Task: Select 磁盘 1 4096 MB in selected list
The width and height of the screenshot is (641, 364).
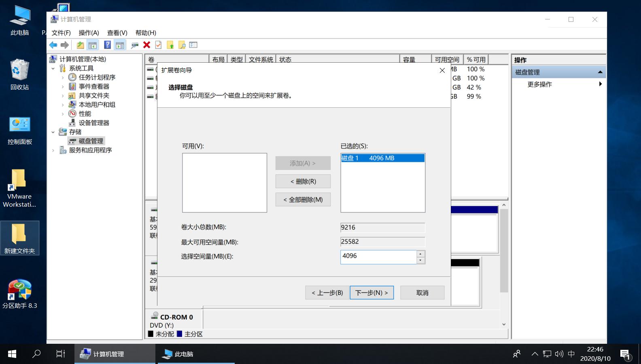Action: (x=383, y=158)
